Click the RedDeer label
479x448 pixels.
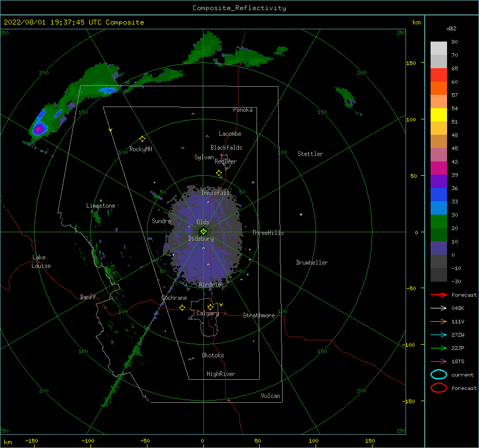[x=226, y=161]
